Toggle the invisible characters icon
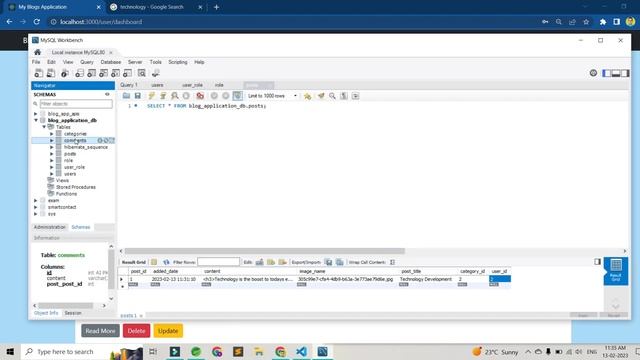Screen dimensions: 640x360 (344, 96)
